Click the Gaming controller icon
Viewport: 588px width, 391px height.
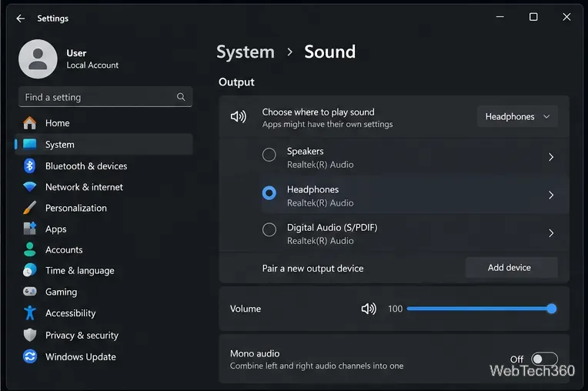coord(29,292)
